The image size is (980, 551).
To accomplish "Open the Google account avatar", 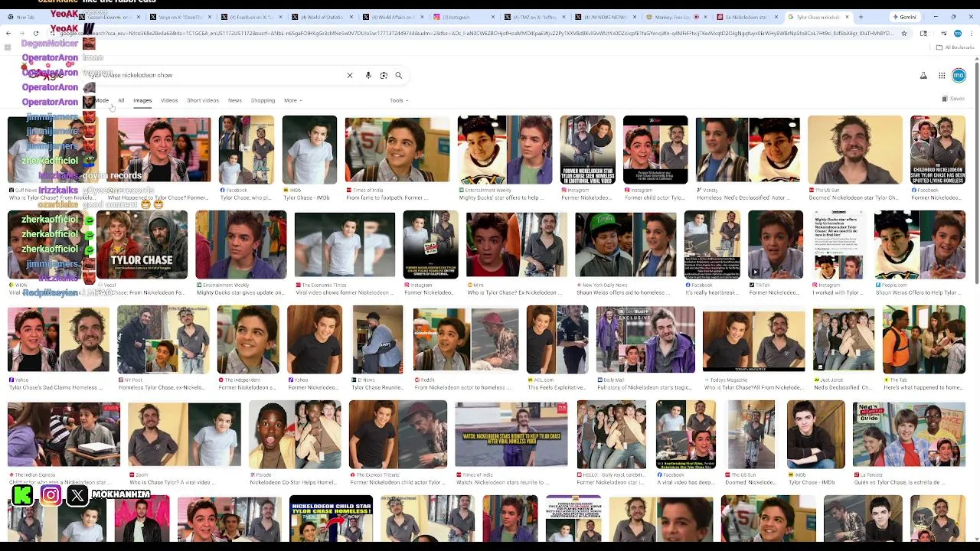I will [x=959, y=75].
